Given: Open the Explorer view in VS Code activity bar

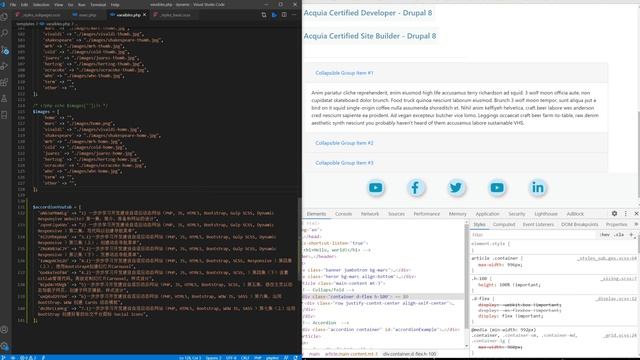Looking at the screenshot, I should click(4, 17).
